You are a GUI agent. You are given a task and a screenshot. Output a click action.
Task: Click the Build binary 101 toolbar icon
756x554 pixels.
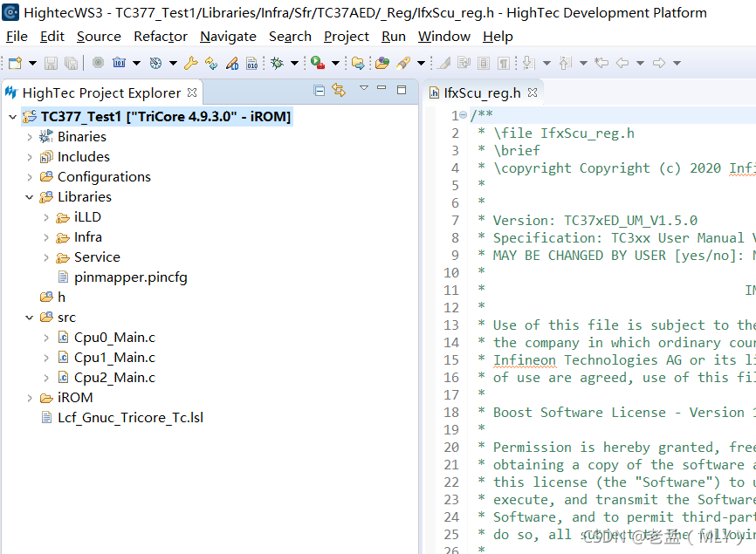(119, 63)
